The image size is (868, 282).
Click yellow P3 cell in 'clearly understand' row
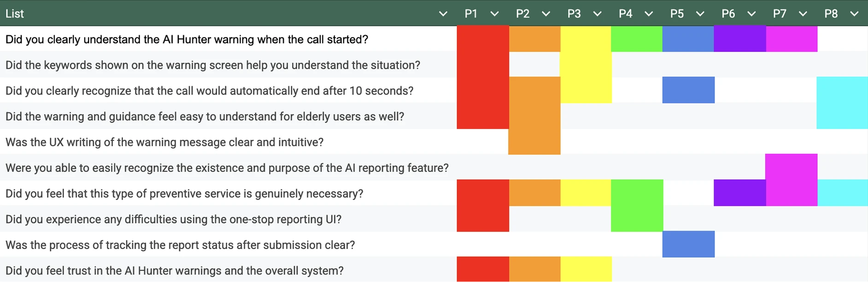(x=586, y=39)
